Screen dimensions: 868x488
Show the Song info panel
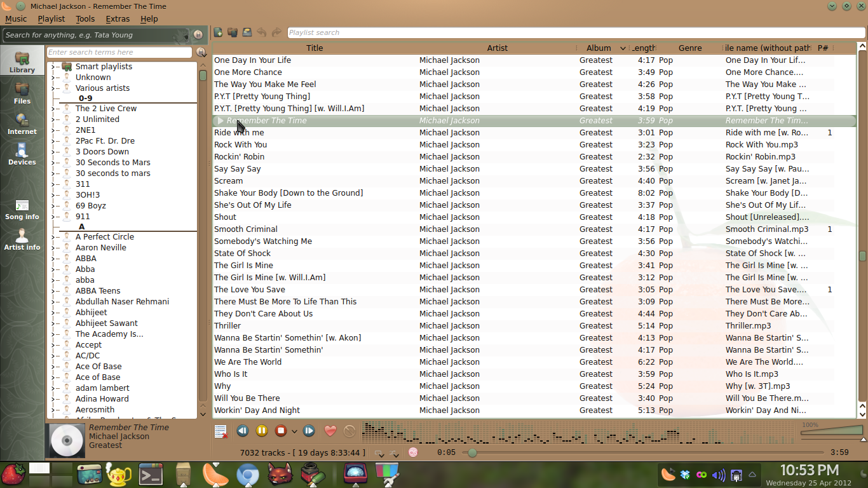[22, 209]
